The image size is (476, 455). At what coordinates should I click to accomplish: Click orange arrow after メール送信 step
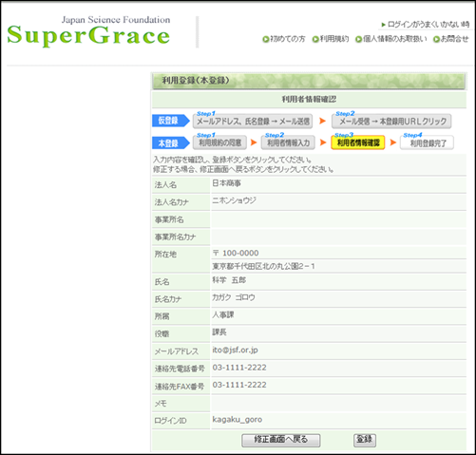322,121
